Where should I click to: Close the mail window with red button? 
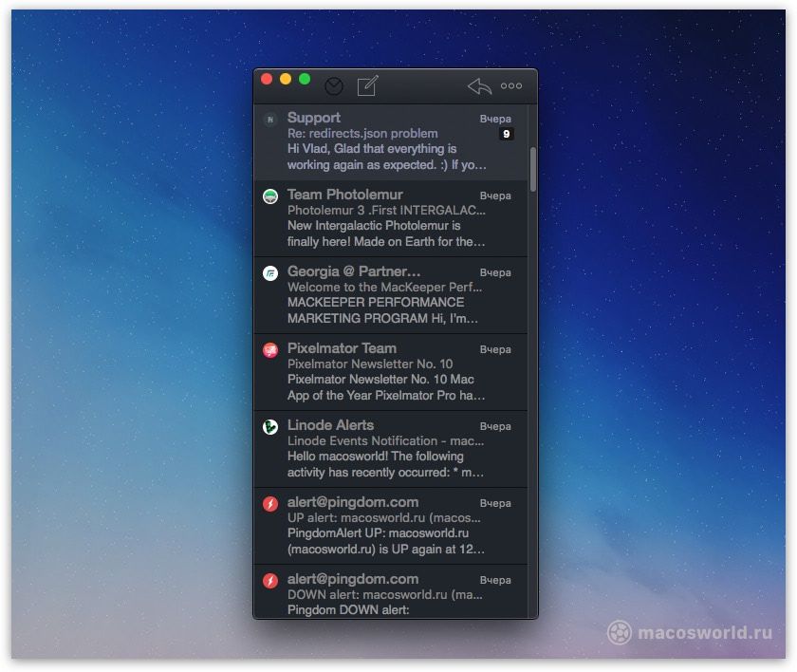[x=267, y=79]
